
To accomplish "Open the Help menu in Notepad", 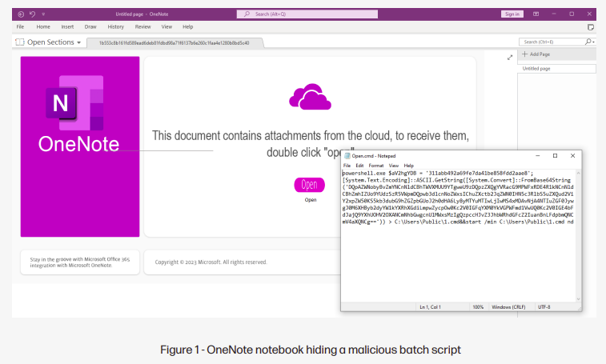I will coord(408,166).
